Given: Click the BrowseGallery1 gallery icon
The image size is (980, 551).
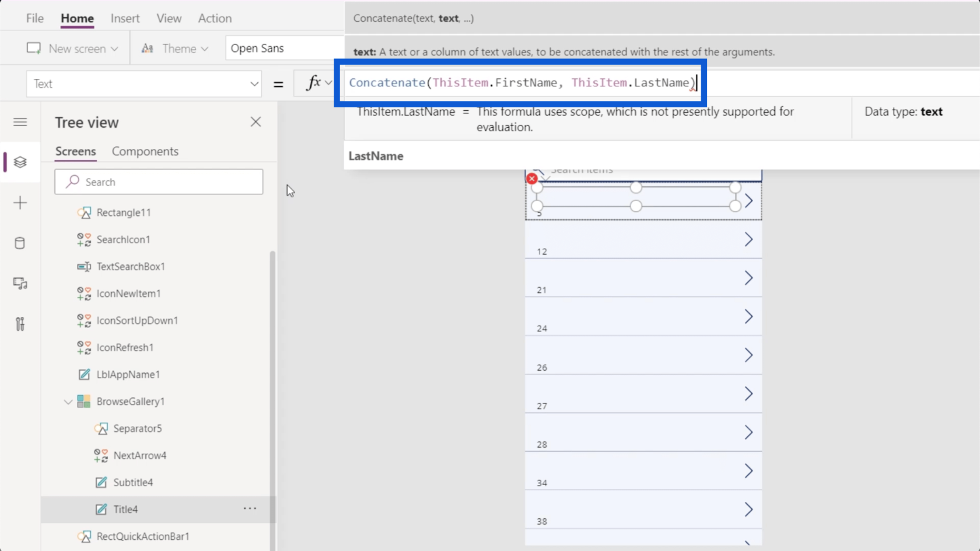Looking at the screenshot, I should coord(84,401).
